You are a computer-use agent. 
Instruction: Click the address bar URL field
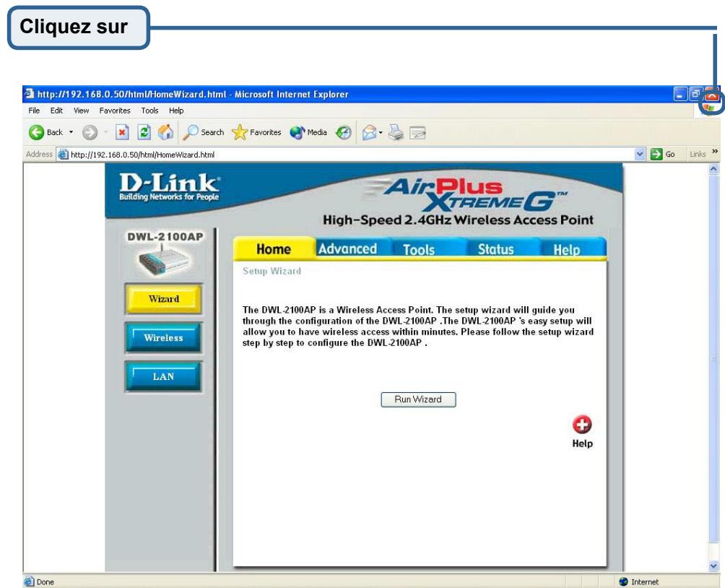point(352,155)
